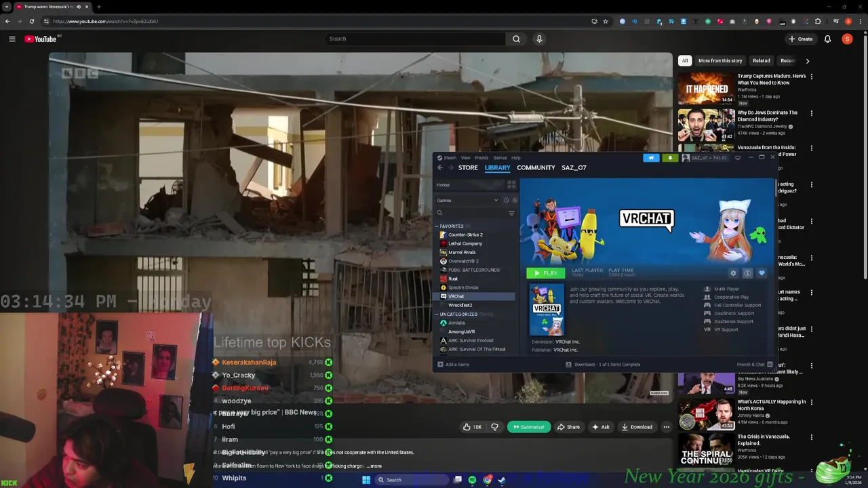
Task: Expand the Games dropdown in Steam library
Action: (468, 201)
